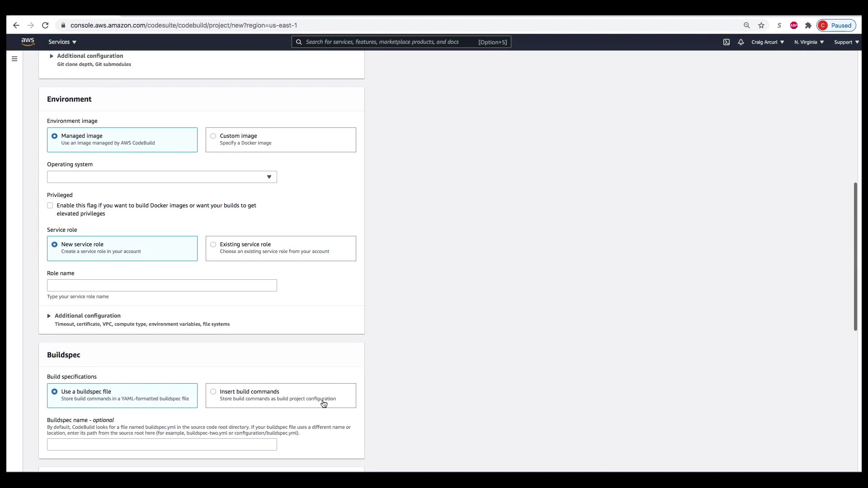The height and width of the screenshot is (488, 868).
Task: Choose Existing service role option
Action: [213, 244]
